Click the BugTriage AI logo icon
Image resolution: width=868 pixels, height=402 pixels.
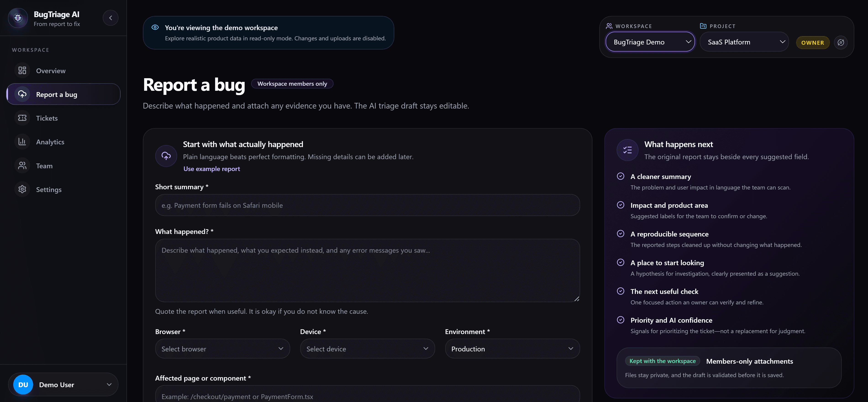coord(18,18)
